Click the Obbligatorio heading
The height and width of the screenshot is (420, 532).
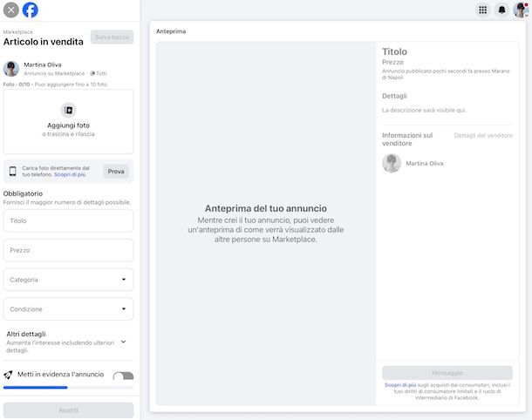[23, 193]
